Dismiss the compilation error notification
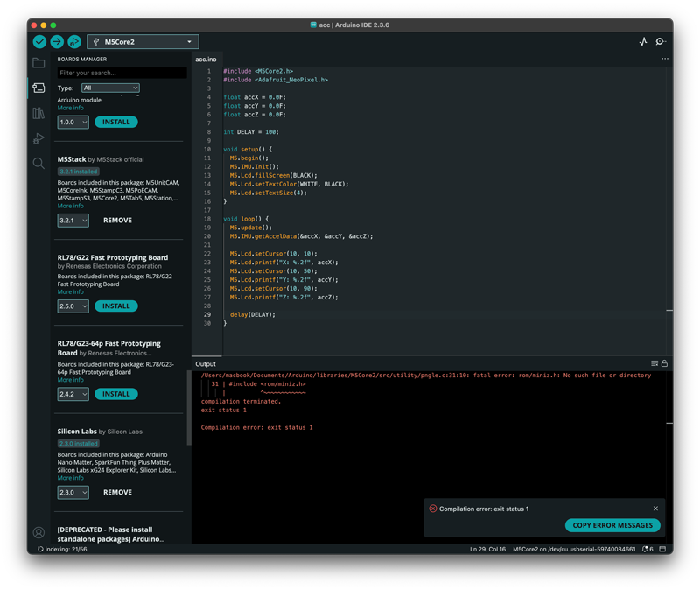The height and width of the screenshot is (590, 700). pyautogui.click(x=655, y=509)
